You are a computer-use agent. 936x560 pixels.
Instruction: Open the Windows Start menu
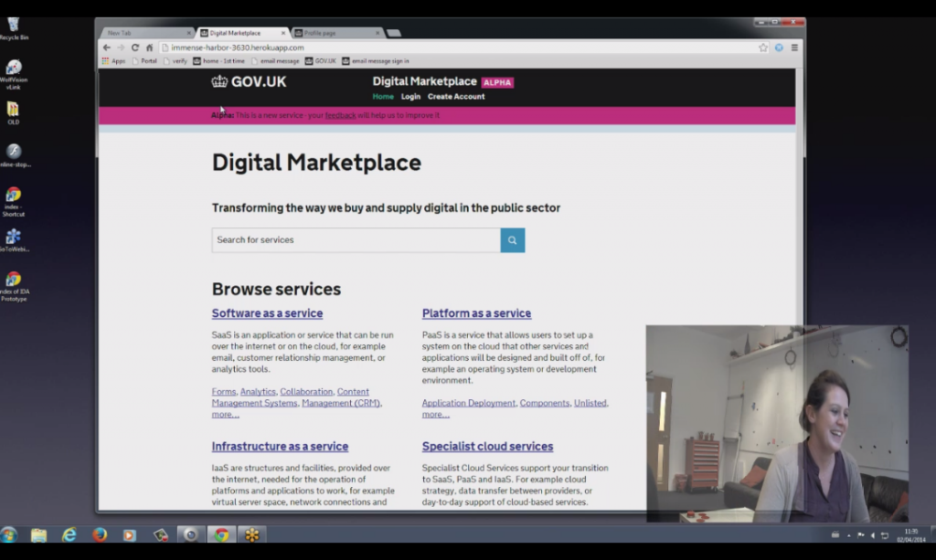point(8,535)
